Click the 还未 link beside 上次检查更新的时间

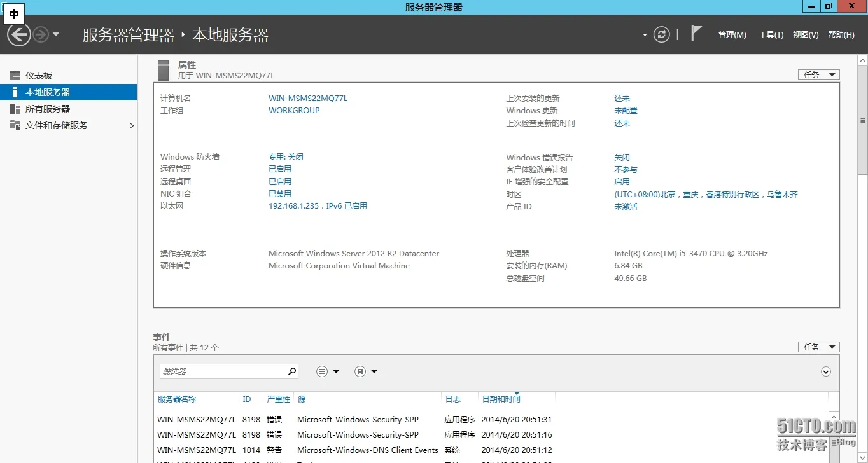622,123
